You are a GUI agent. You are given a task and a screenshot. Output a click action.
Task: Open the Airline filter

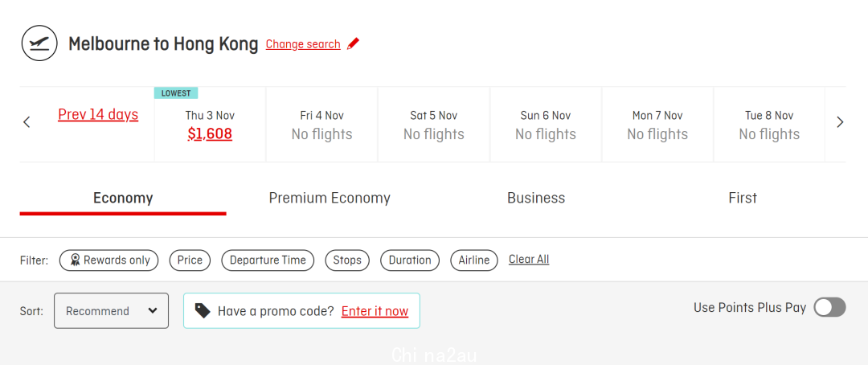(474, 260)
